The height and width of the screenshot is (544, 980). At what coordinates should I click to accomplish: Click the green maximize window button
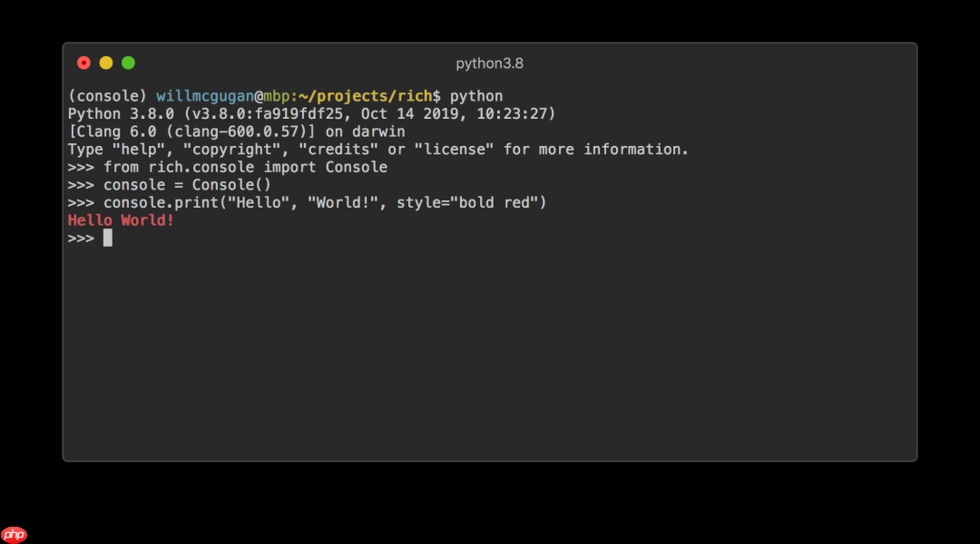coord(128,63)
